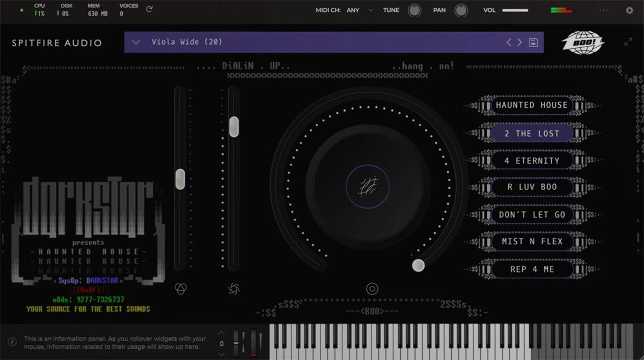Click the BOO! globe logo

click(x=583, y=42)
